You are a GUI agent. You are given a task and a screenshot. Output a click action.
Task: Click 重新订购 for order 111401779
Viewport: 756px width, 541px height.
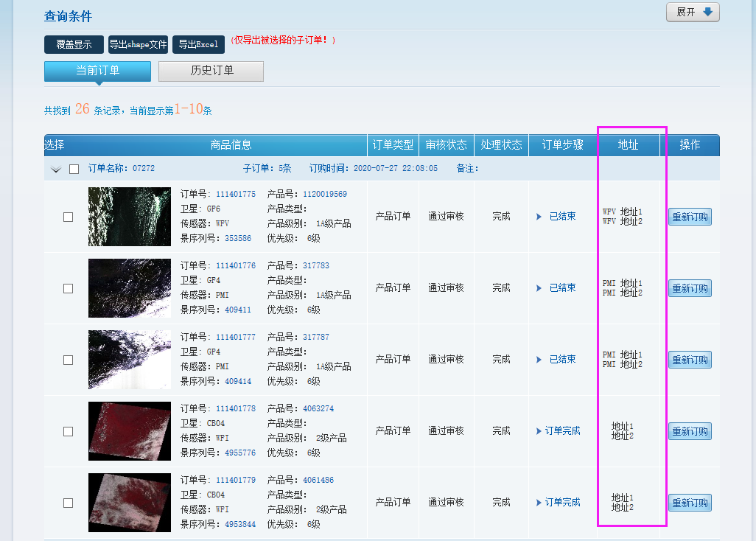[690, 502]
